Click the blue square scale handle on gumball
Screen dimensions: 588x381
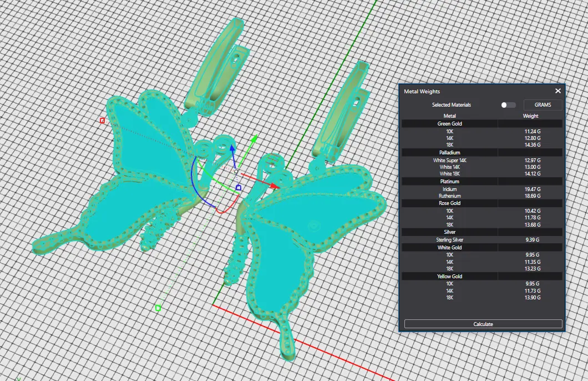(239, 188)
